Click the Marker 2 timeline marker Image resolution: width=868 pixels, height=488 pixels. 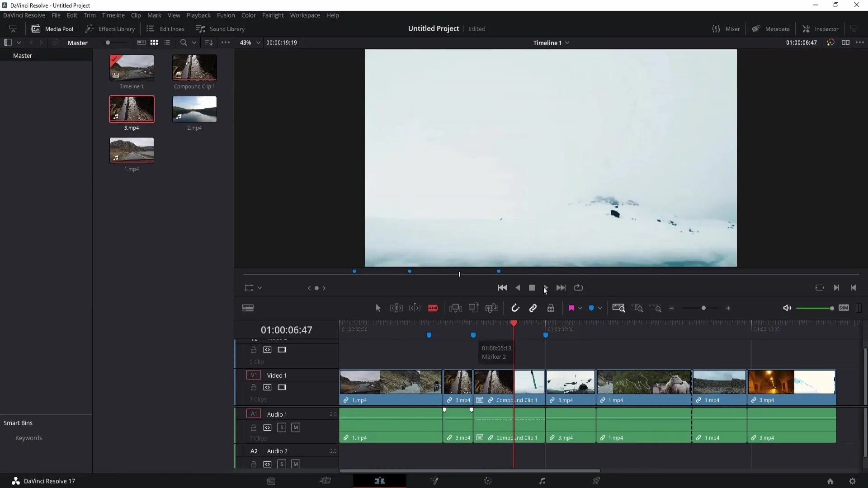pos(473,335)
